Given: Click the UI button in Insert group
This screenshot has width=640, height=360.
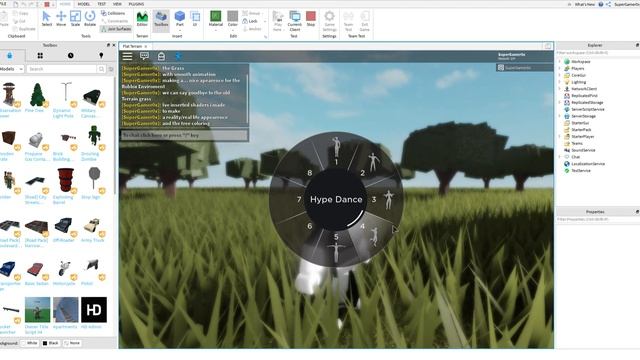Looking at the screenshot, I should click(x=195, y=19).
